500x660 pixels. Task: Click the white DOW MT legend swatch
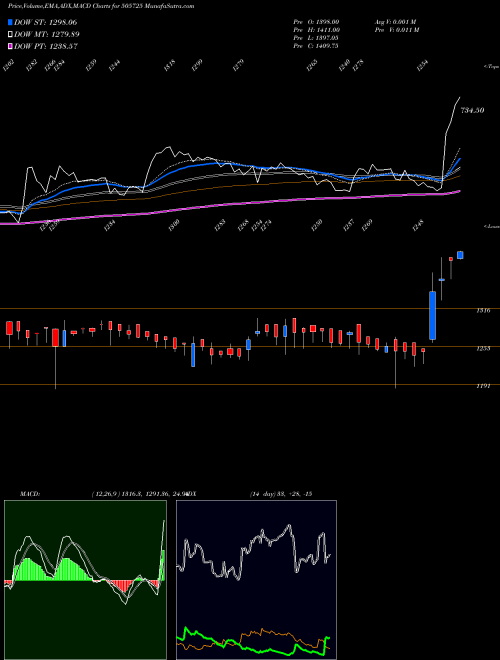pyautogui.click(x=10, y=35)
